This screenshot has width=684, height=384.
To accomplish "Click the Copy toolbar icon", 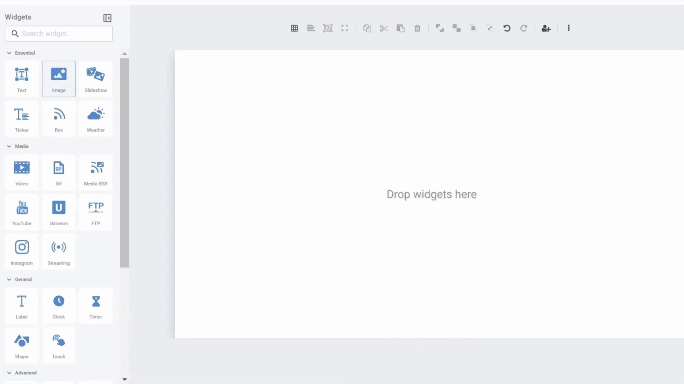I will pyautogui.click(x=367, y=28).
